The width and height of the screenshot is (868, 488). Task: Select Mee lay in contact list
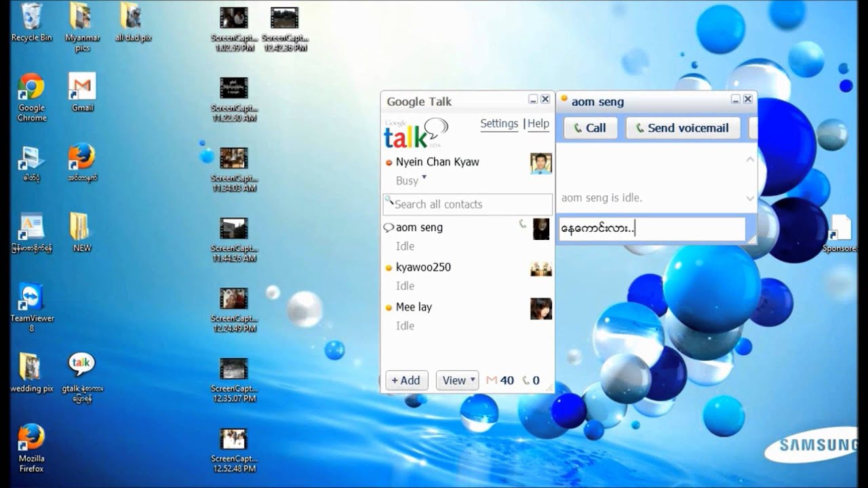pos(467,316)
